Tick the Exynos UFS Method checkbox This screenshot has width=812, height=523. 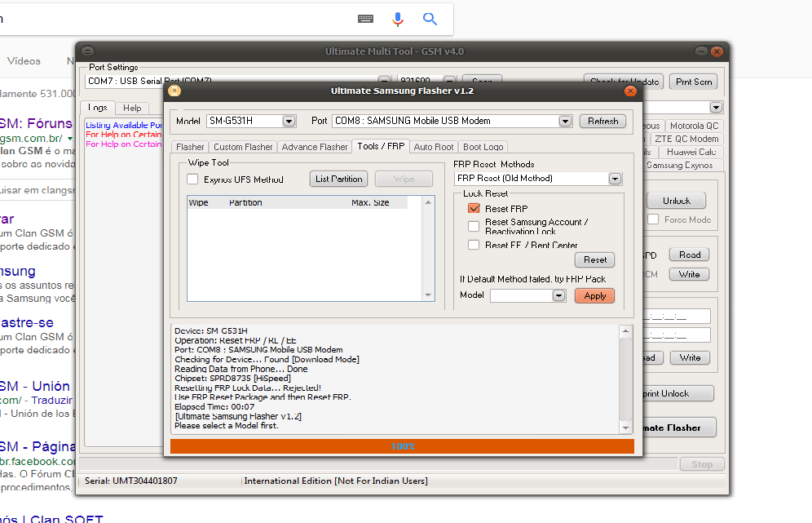tap(192, 180)
